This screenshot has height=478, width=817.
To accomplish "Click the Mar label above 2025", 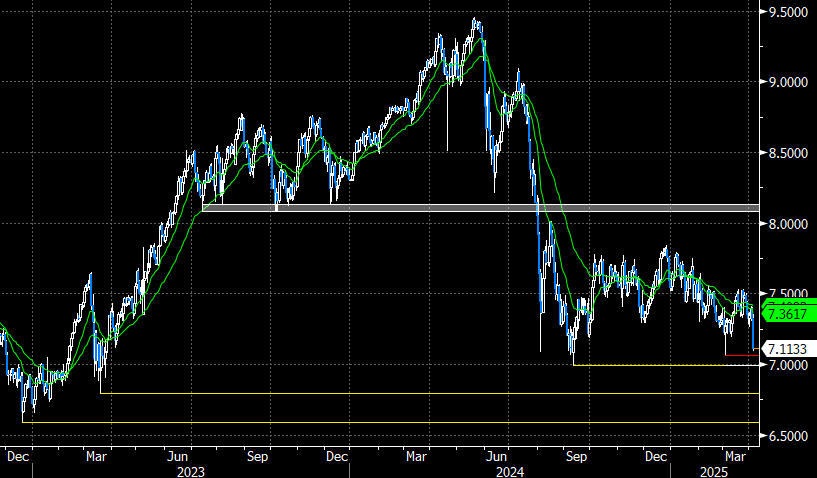I will pyautogui.click(x=737, y=456).
